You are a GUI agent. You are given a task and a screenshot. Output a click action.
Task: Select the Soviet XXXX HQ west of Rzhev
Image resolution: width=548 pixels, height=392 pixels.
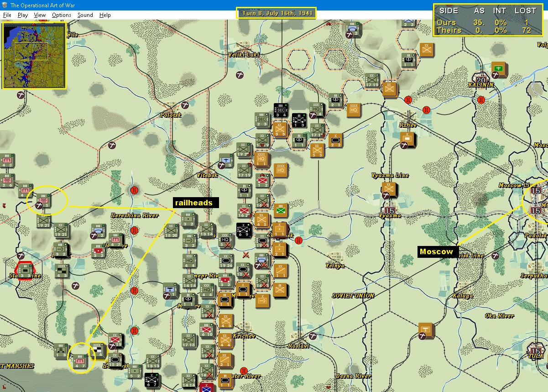click(x=355, y=110)
